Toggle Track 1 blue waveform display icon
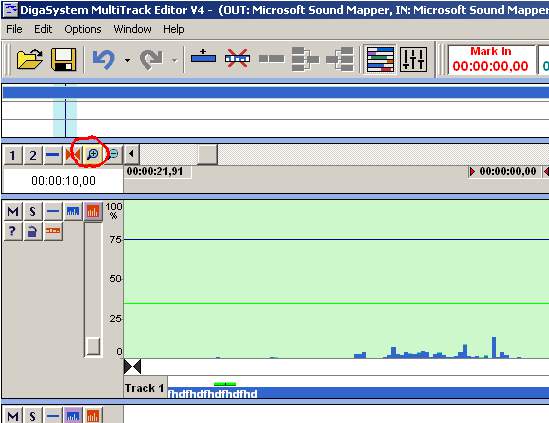This screenshot has width=549, height=423. click(x=73, y=211)
